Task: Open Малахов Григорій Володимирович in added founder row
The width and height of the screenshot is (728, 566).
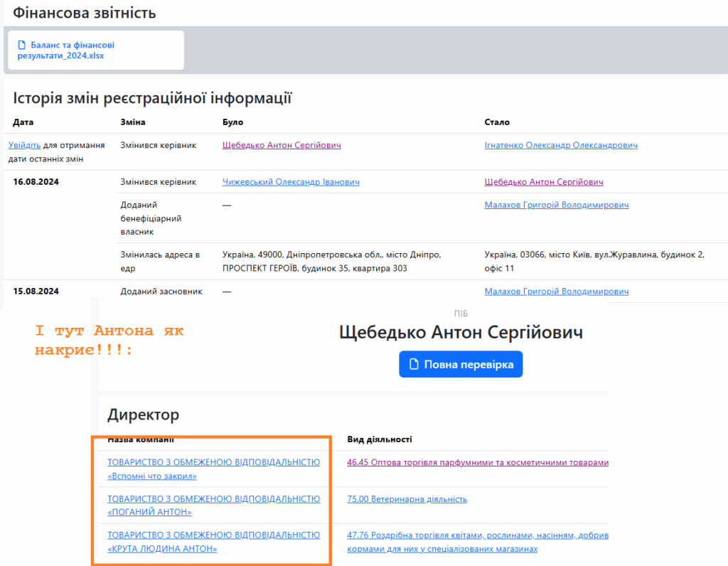Action: tap(556, 292)
